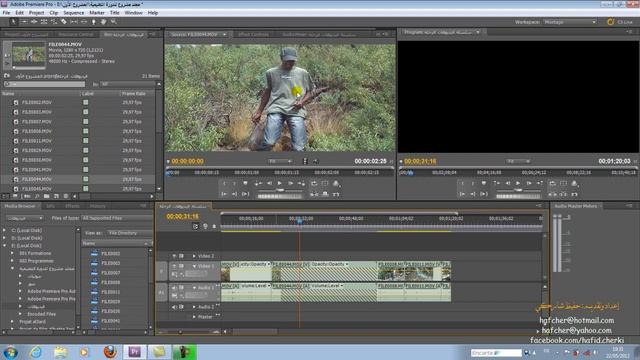Open the Title menu
This screenshot has width=640, height=360.
point(115,13)
